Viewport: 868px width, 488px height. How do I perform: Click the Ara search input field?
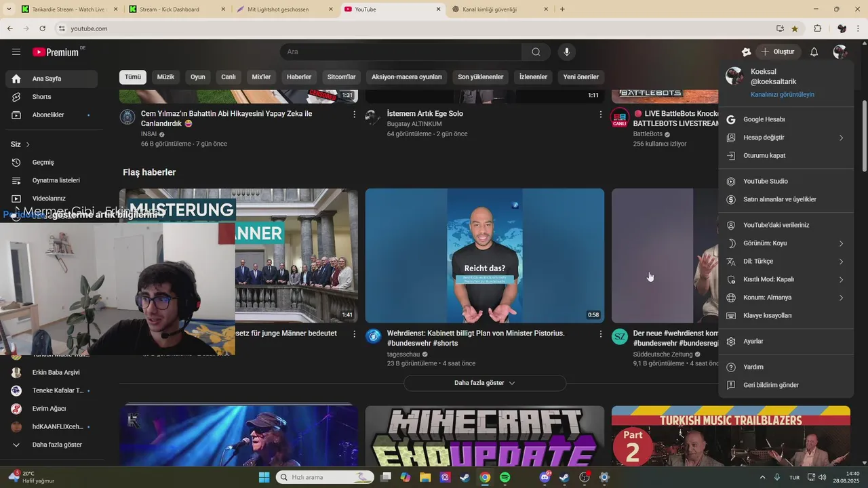click(x=401, y=52)
